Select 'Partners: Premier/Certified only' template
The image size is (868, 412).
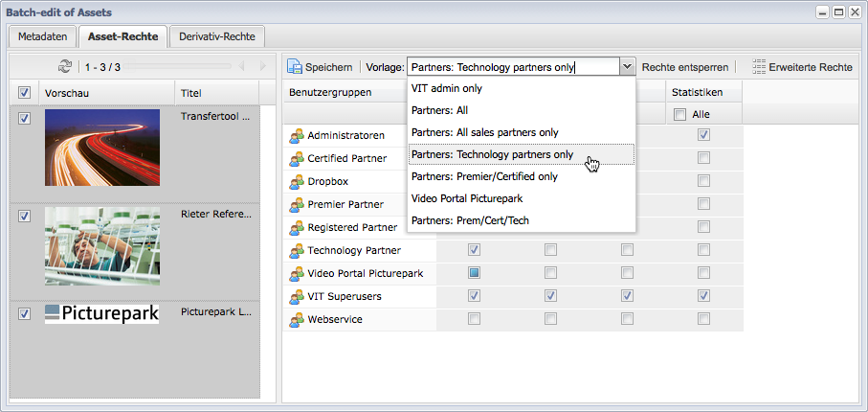pyautogui.click(x=521, y=176)
